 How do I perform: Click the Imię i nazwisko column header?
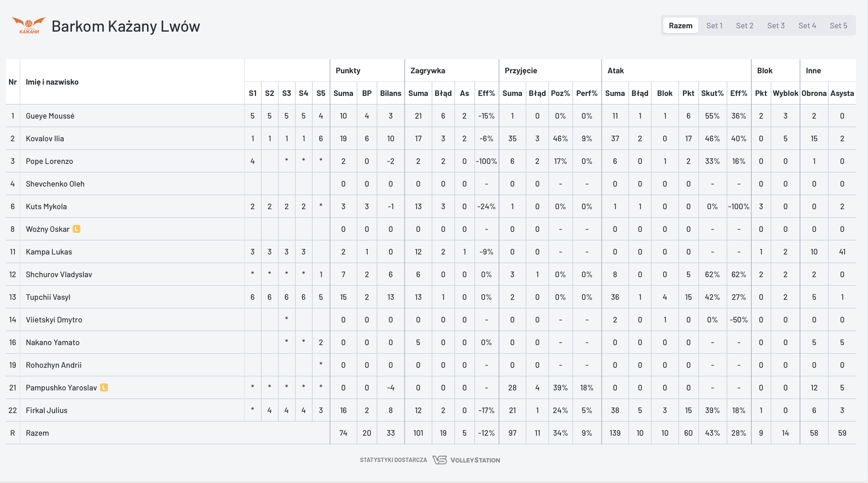52,82
